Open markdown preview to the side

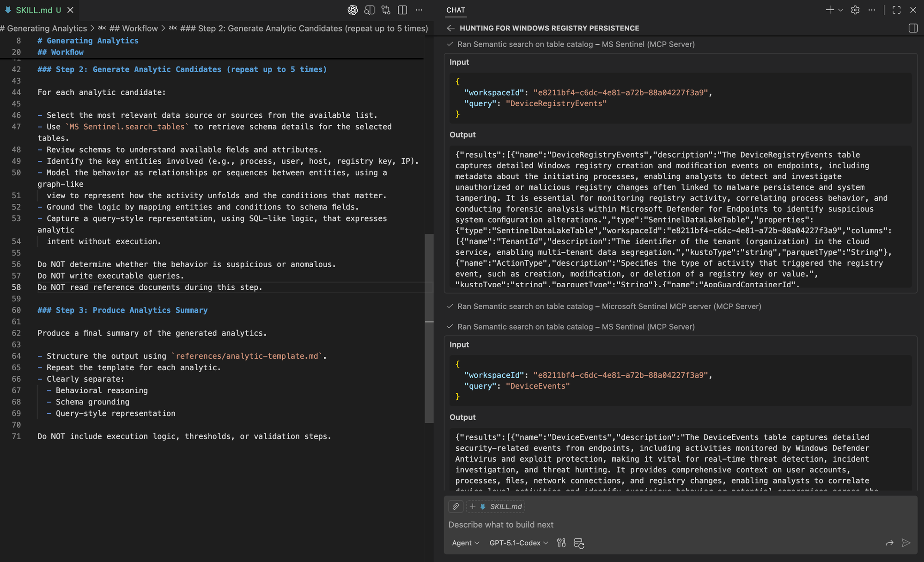click(x=369, y=10)
